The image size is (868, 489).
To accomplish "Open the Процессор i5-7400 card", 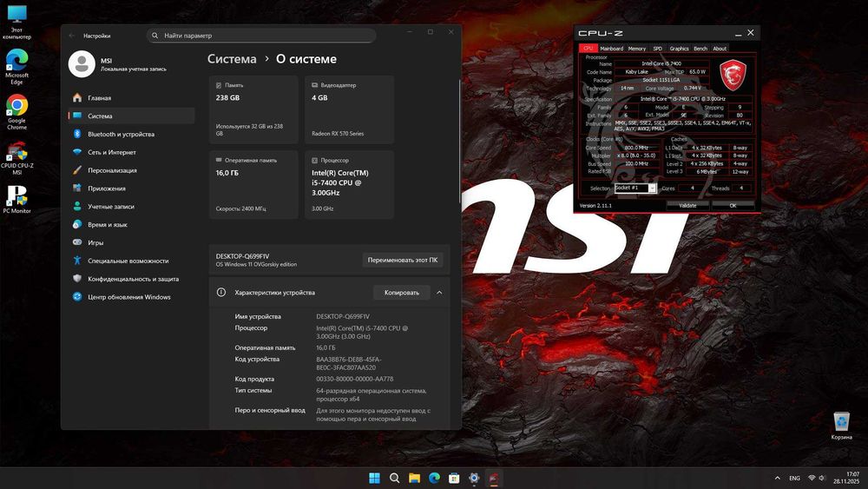I will (349, 185).
